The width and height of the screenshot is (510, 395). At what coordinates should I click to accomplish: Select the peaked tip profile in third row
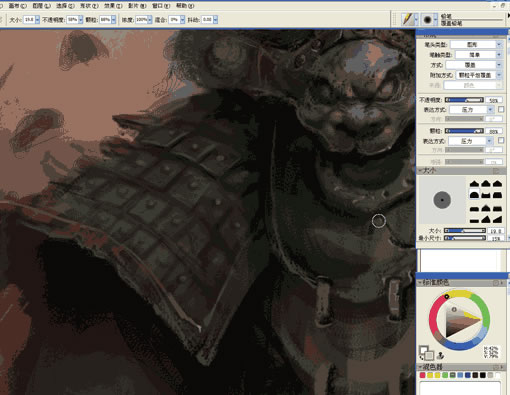[486, 209]
